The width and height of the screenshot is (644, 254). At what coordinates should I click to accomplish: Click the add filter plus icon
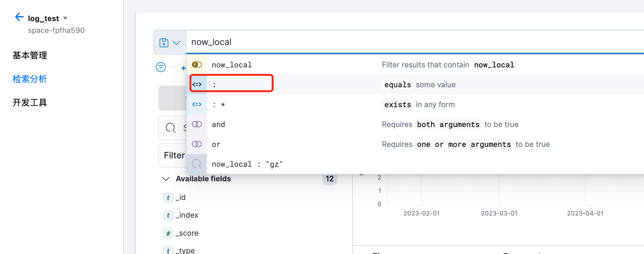click(183, 68)
